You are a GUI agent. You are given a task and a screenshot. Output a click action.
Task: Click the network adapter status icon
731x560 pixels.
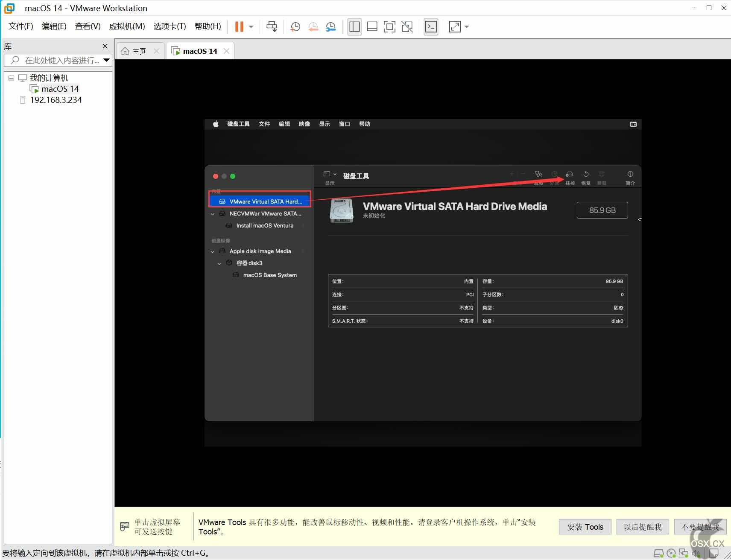pyautogui.click(x=683, y=554)
